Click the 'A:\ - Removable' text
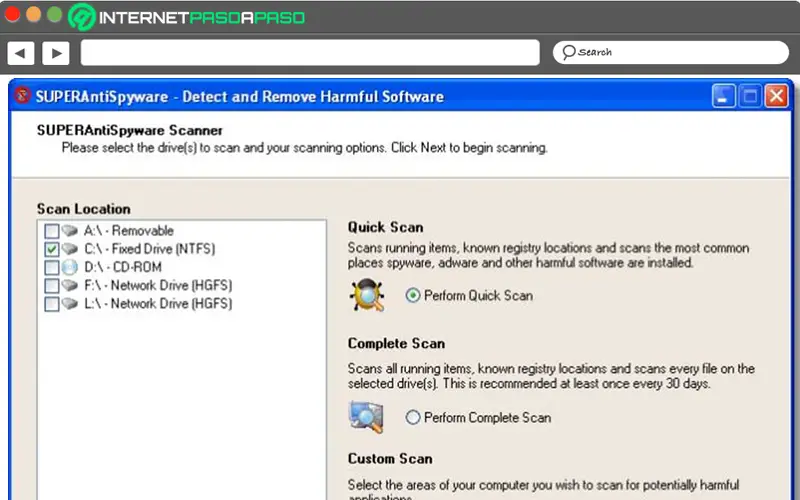Screen dimensions: 800x500 tap(129, 231)
